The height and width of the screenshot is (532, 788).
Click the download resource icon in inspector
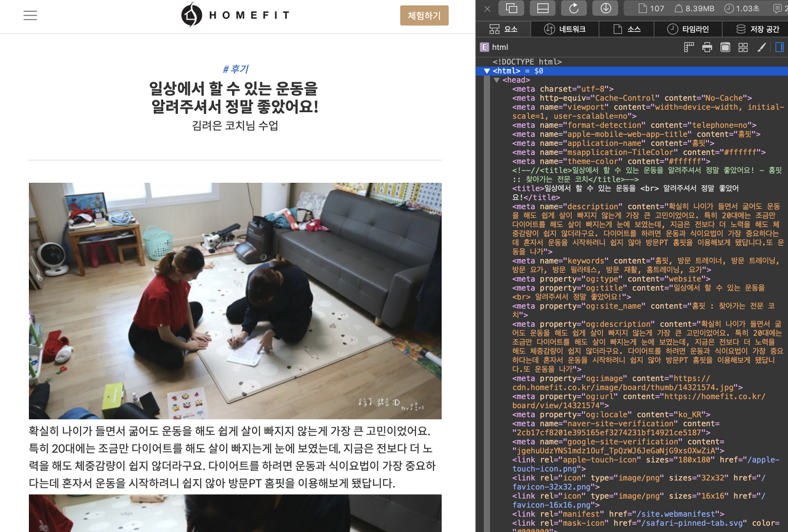click(605, 8)
